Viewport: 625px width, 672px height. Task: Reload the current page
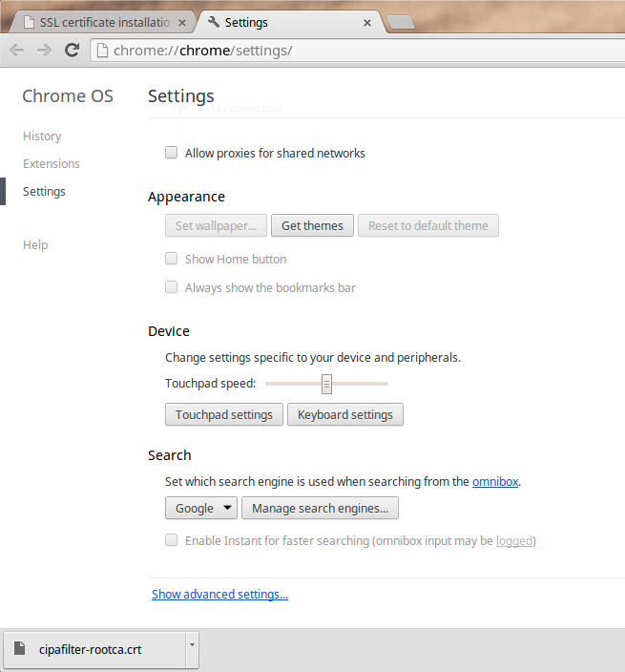pos(72,51)
